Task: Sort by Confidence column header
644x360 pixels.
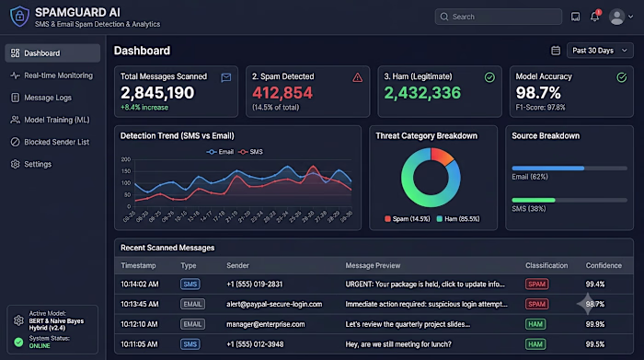Action: tap(604, 265)
